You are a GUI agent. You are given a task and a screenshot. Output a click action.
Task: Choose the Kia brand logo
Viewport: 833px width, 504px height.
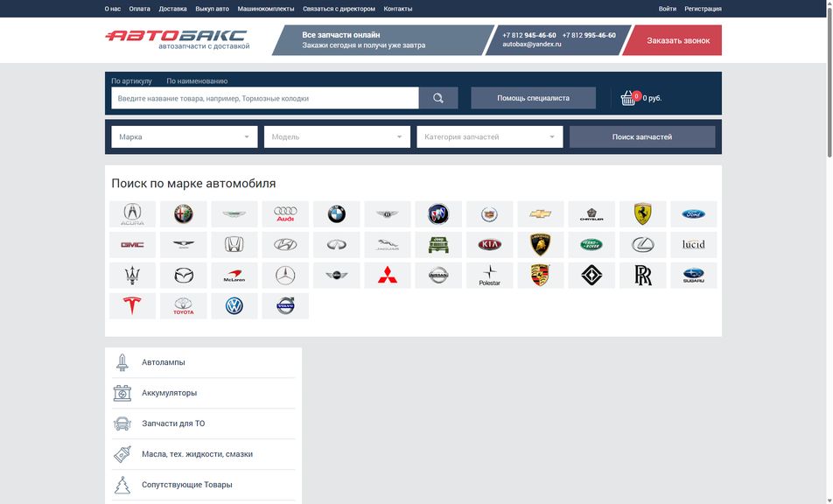click(489, 245)
